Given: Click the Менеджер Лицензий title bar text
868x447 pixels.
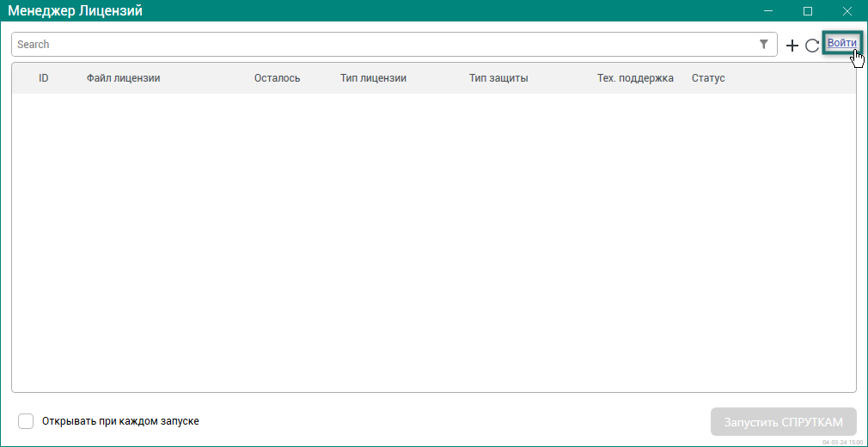Looking at the screenshot, I should tap(76, 11).
